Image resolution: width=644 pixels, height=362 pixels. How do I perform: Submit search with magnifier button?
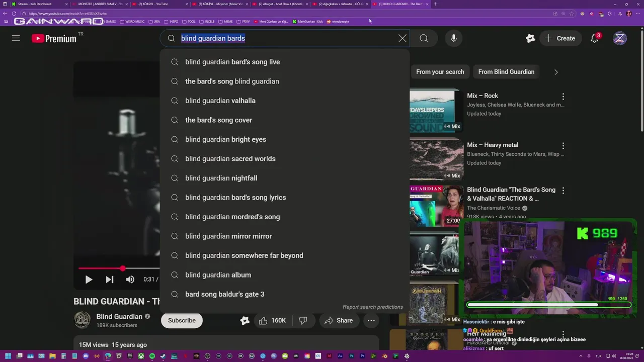coord(424,38)
